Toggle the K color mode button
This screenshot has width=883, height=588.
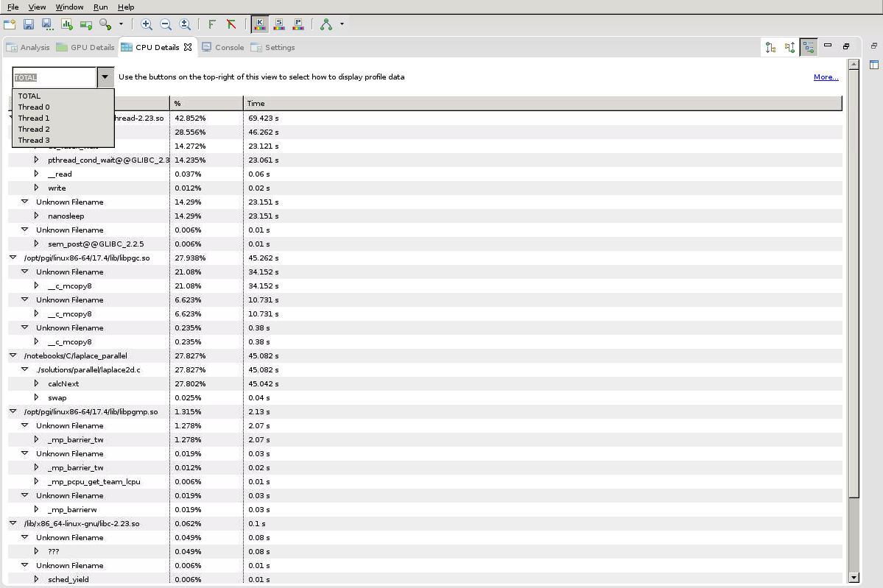pyautogui.click(x=259, y=24)
